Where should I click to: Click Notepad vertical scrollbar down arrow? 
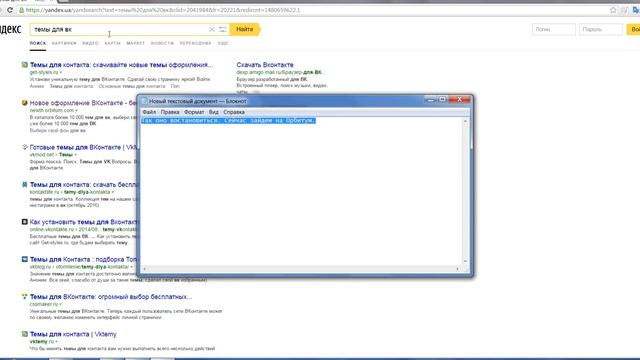[465, 261]
